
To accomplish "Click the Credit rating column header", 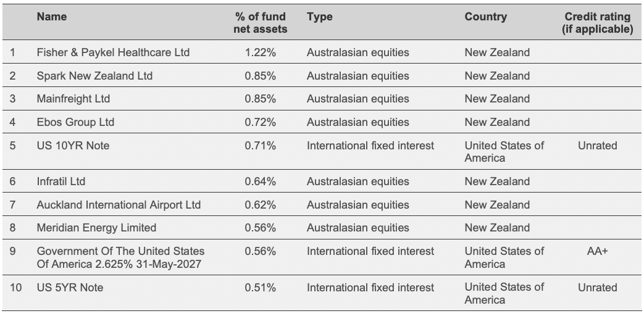I will pos(597,23).
